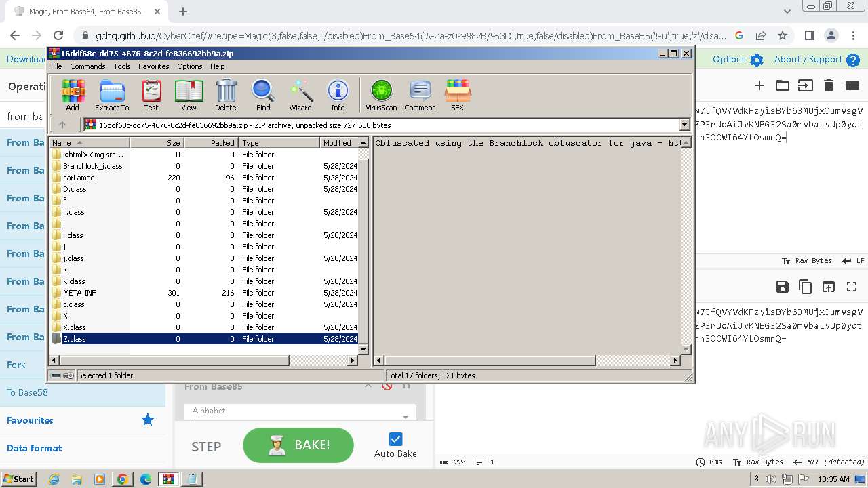This screenshot has height=488, width=868.
Task: Open the Tools menu
Action: (122, 66)
